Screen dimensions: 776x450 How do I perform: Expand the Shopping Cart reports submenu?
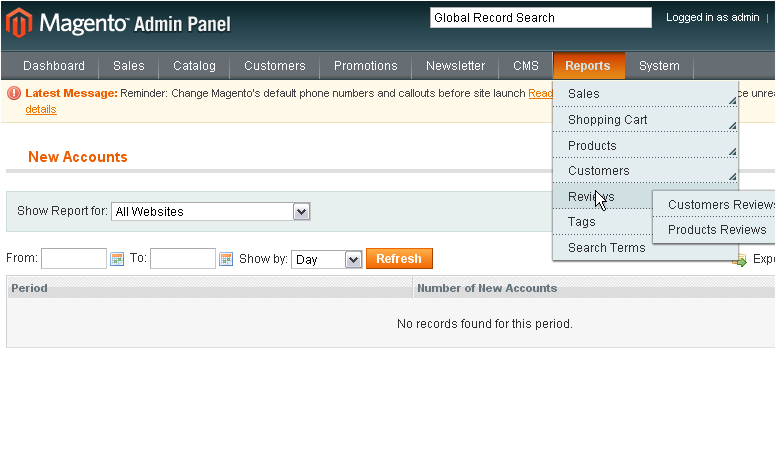(x=645, y=120)
